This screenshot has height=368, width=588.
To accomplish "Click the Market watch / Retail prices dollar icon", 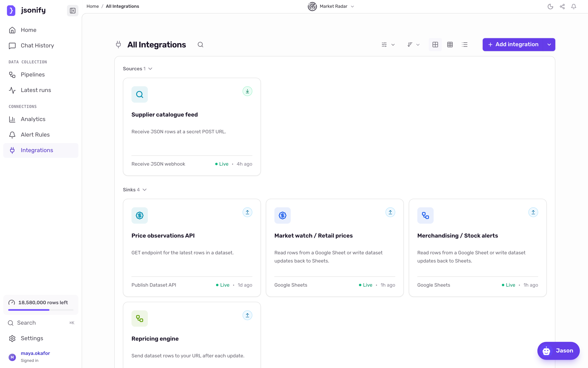I will [282, 215].
